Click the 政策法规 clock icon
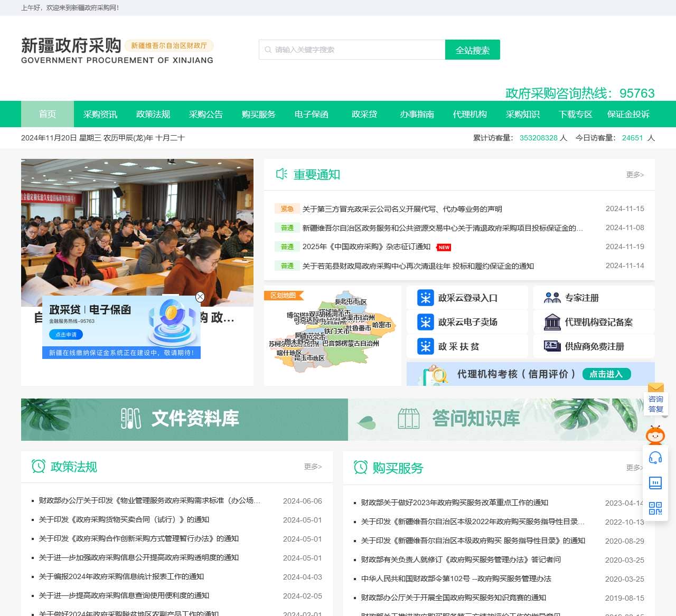This screenshot has width=676, height=616. tap(39, 466)
